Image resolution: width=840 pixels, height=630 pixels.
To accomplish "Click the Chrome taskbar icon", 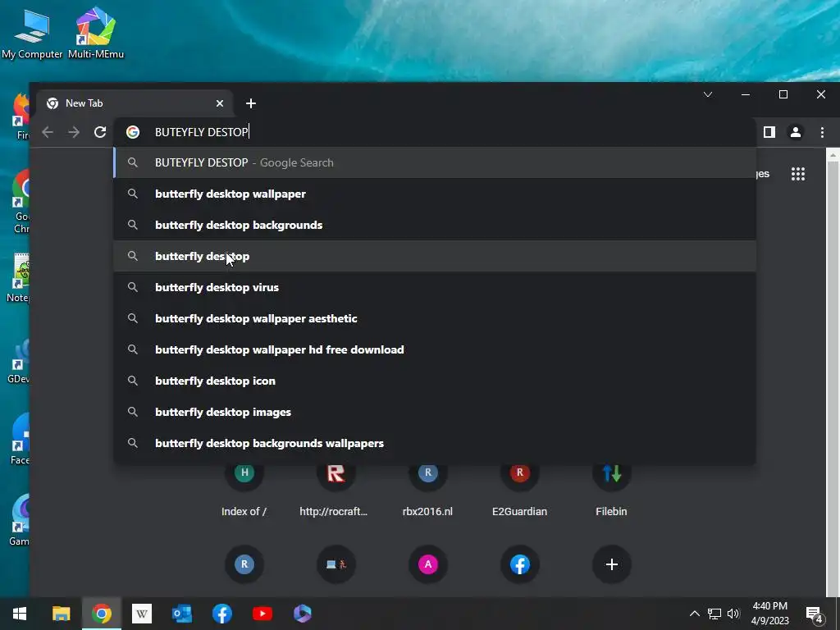I will 101,614.
